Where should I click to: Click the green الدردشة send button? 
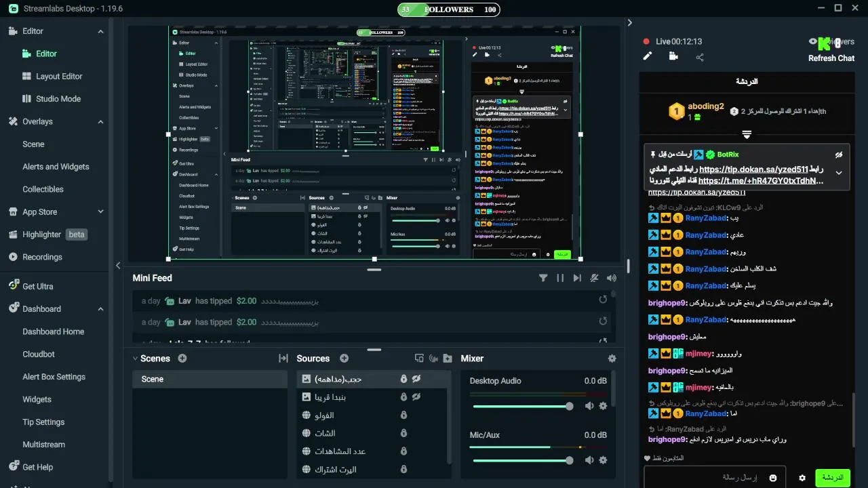click(832, 478)
